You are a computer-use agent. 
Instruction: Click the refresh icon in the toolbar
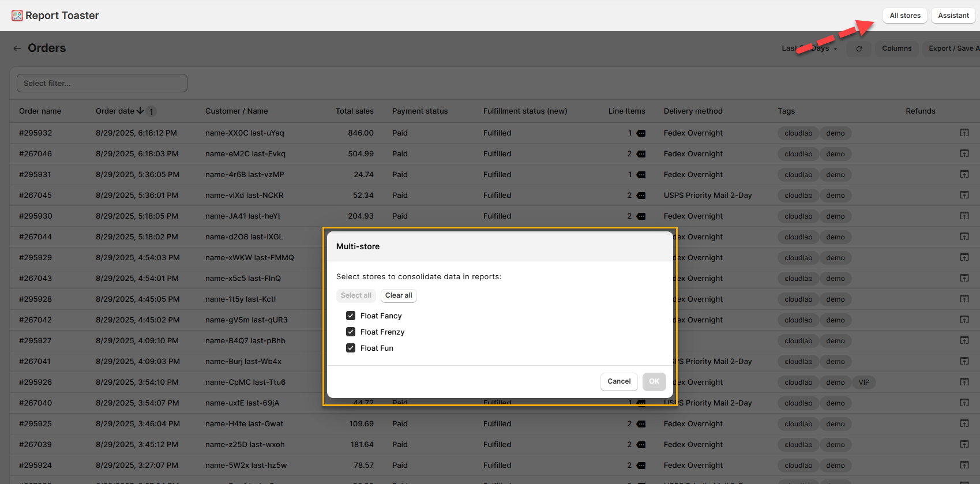859,49
